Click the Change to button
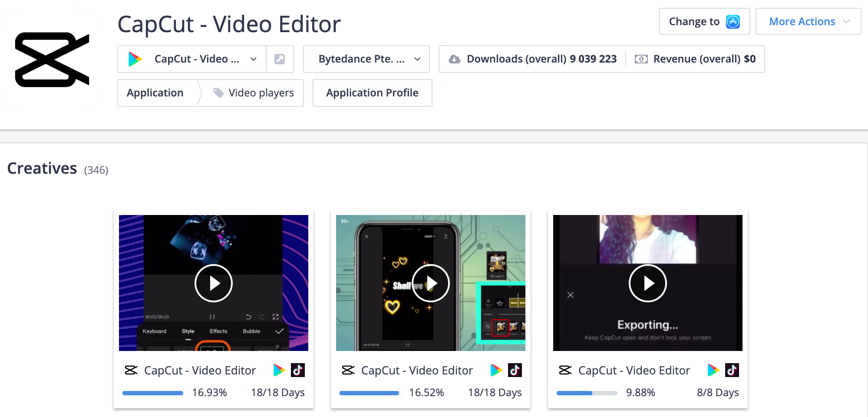Screen dimensions: 868x417 click(x=704, y=21)
